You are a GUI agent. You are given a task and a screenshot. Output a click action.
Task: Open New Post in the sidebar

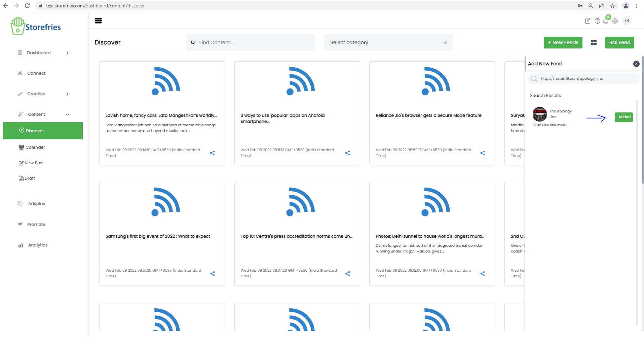click(31, 163)
